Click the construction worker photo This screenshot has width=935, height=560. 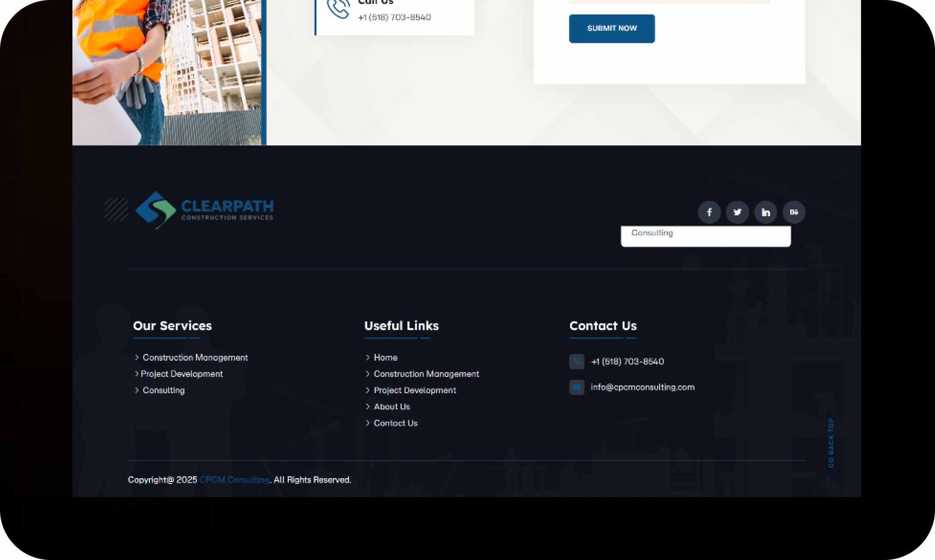[x=168, y=72]
